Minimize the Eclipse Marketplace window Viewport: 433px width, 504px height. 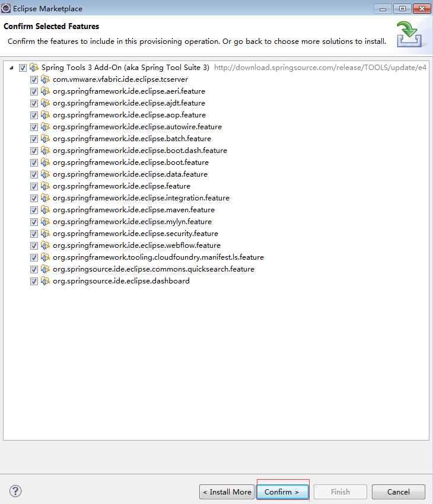tap(383, 9)
